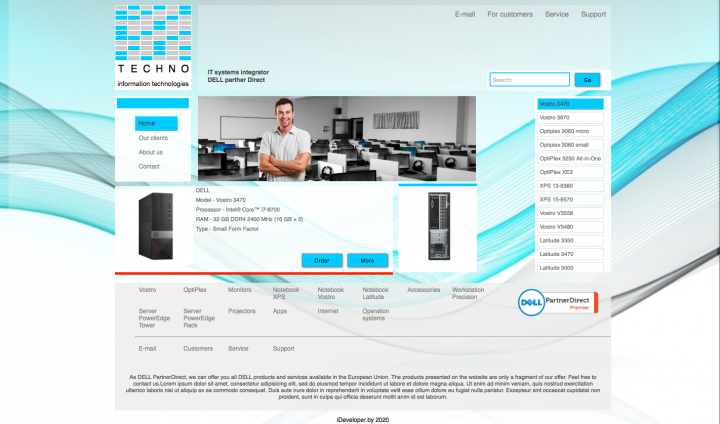Open E-mail link in top navigation
This screenshot has height=424, width=720.
(465, 14)
